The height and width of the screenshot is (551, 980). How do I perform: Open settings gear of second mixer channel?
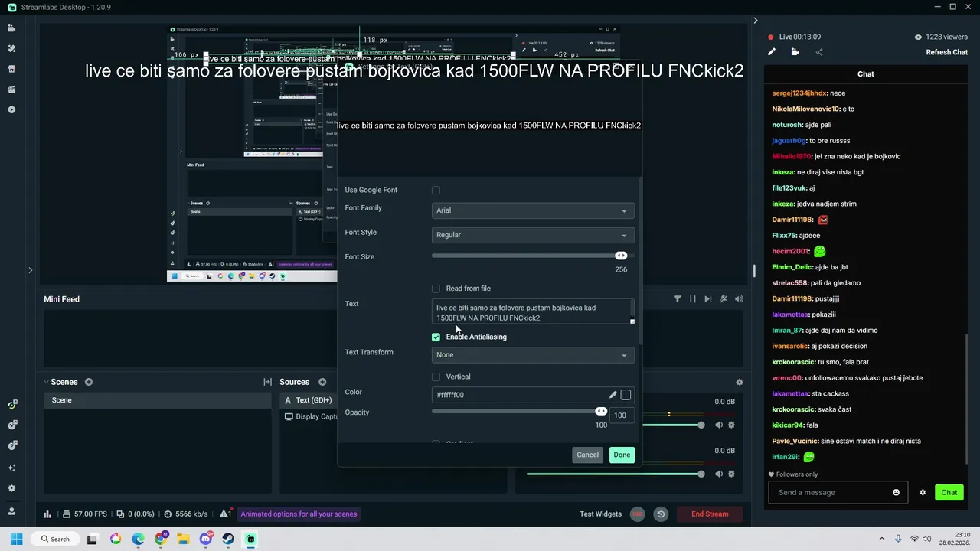click(732, 474)
